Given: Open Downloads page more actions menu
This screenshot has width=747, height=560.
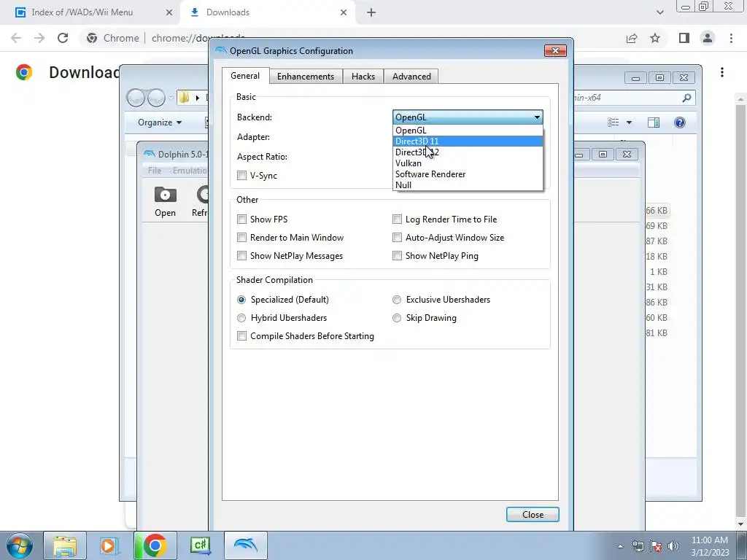Looking at the screenshot, I should (x=722, y=72).
